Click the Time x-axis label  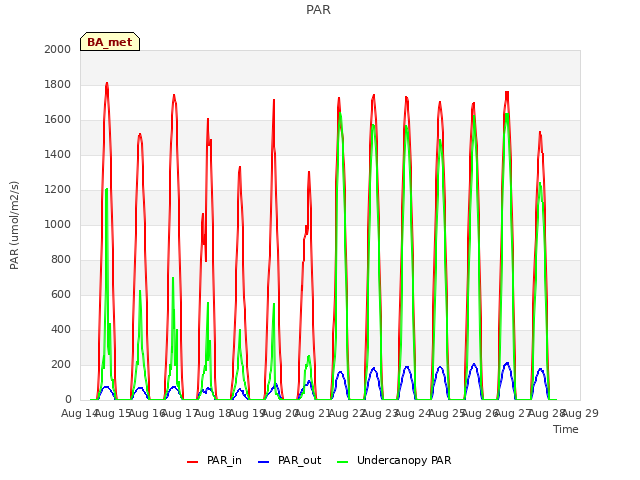coord(566,429)
